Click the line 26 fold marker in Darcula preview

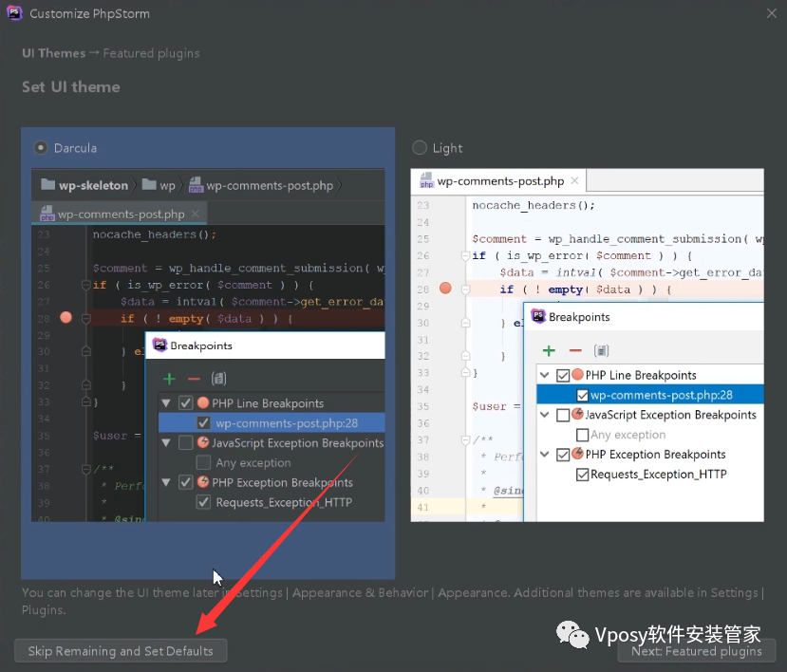click(x=85, y=285)
